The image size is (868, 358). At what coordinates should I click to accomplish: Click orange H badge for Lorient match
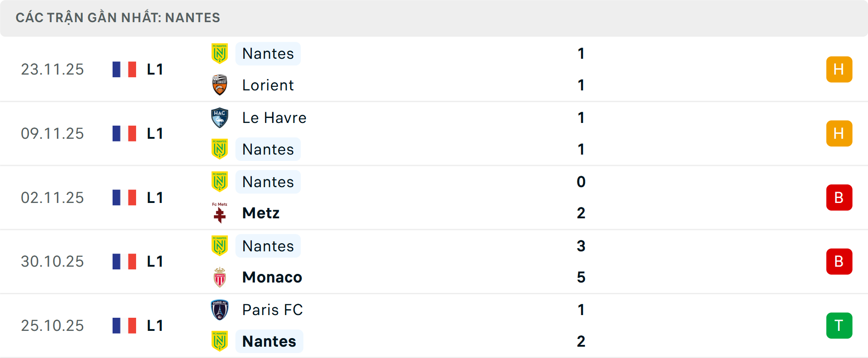(x=839, y=69)
